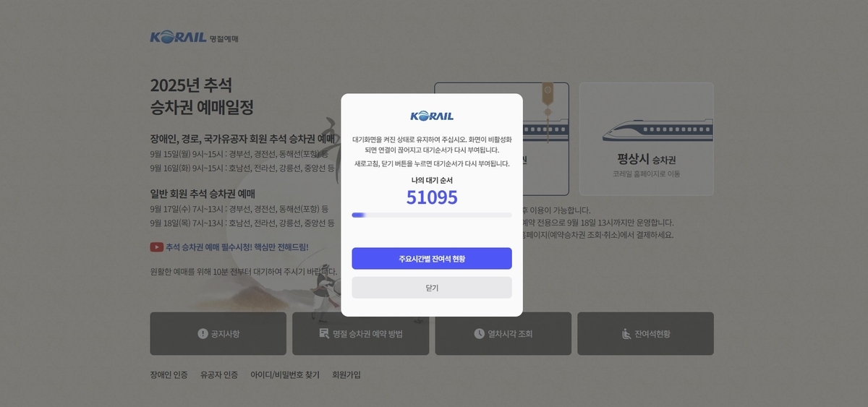
Task: Click the wheelchair seat icon on 잔여석현황
Action: (x=626, y=333)
